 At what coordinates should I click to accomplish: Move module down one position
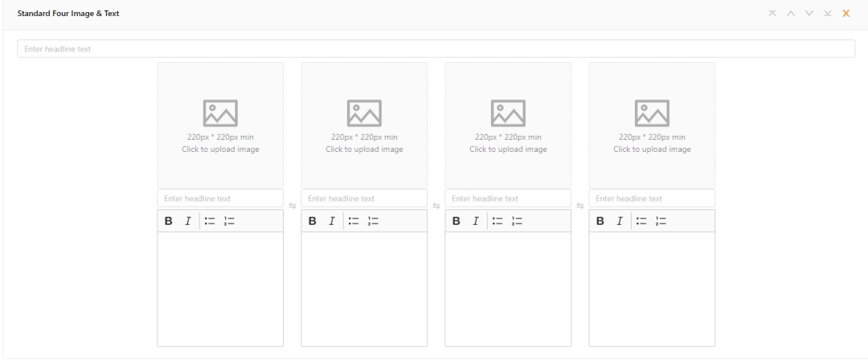pyautogui.click(x=809, y=14)
